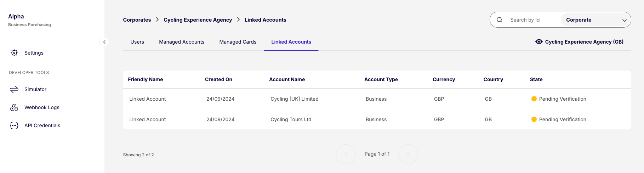This screenshot has height=173, width=644.
Task: Collapse the sidebar using the chevron
Action: click(x=104, y=42)
